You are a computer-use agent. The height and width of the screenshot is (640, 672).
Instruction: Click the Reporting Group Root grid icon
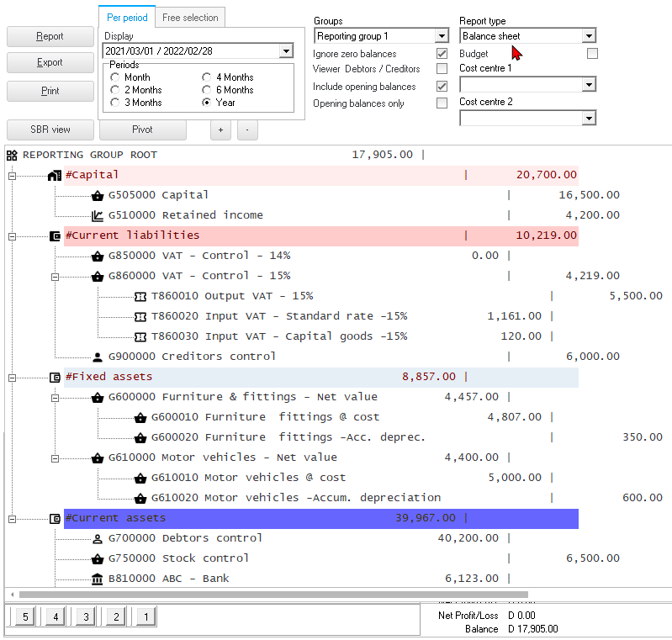[x=12, y=155]
